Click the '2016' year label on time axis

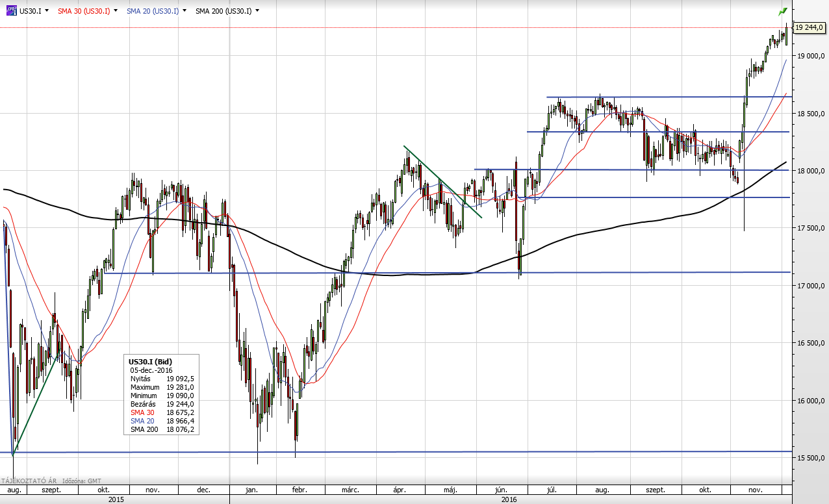[x=509, y=499]
